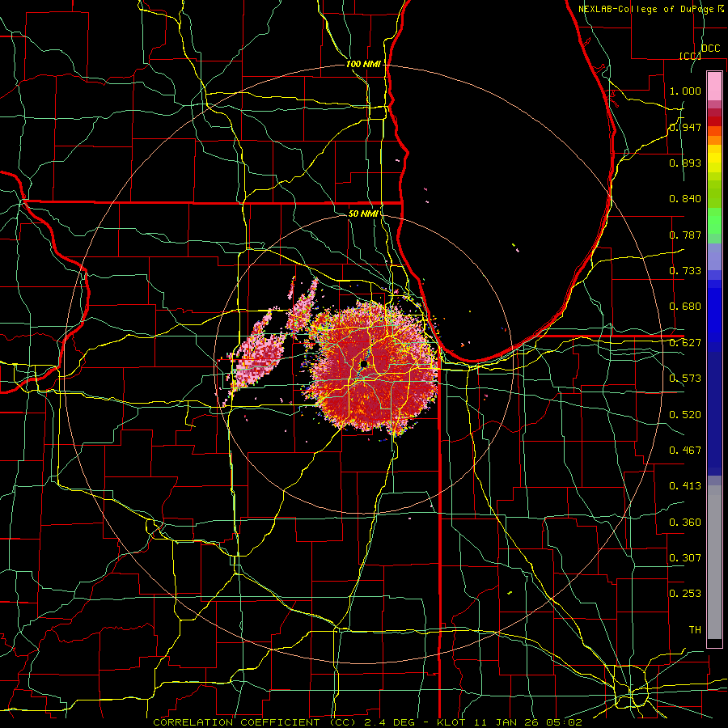Select the 1.000 value on the color scale
This screenshot has height=728, width=728.
click(x=685, y=91)
